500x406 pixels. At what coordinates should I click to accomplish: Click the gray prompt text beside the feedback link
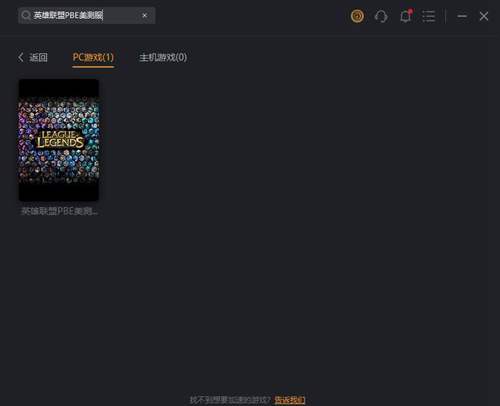click(x=231, y=400)
